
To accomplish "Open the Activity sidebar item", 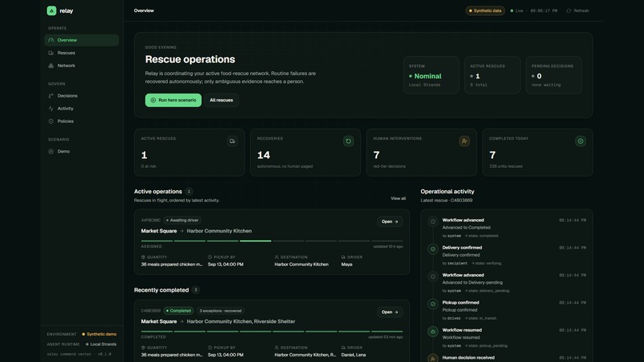I will (x=81, y=109).
